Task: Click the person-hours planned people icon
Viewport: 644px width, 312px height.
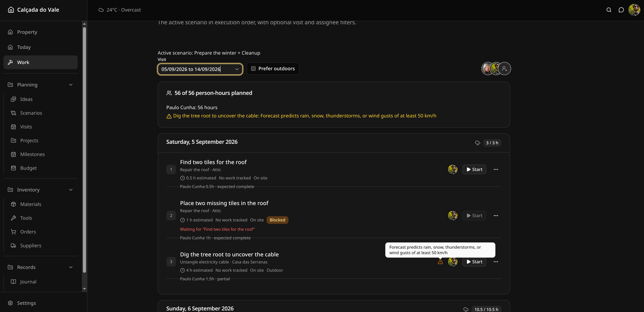Action: coord(169,93)
